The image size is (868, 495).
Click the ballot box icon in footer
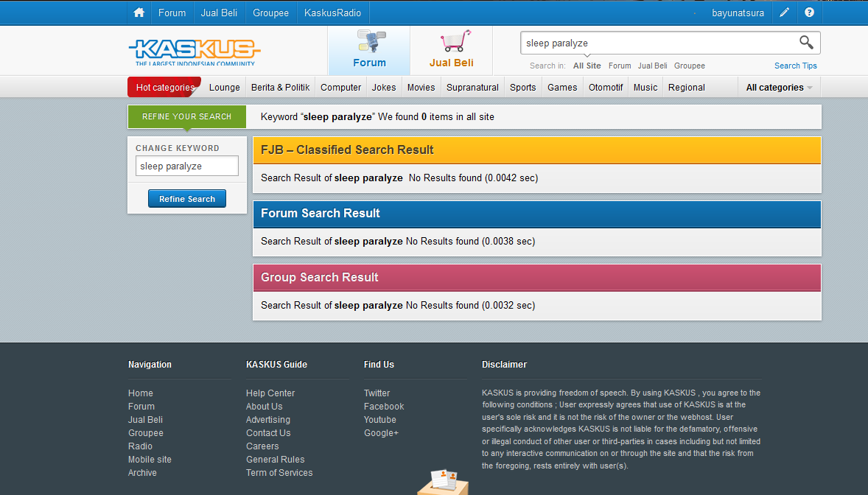pyautogui.click(x=444, y=482)
